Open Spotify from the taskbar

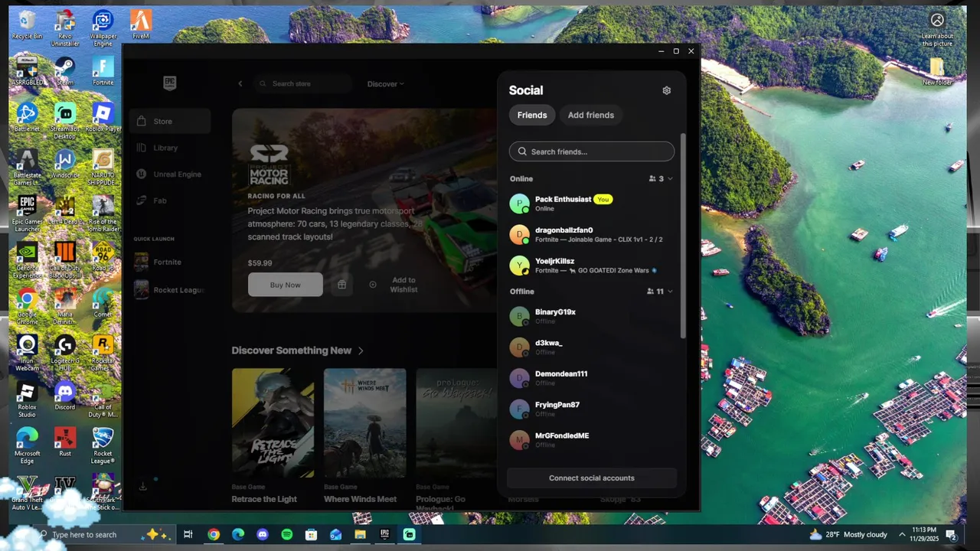click(287, 535)
